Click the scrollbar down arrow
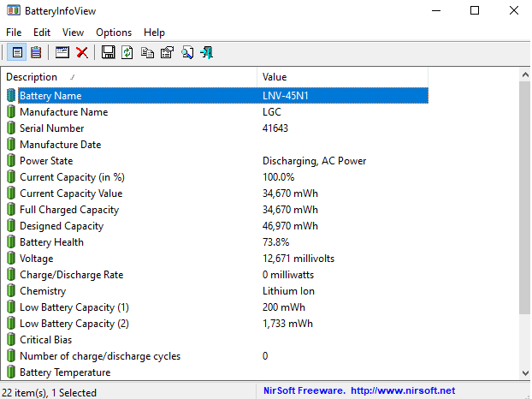Viewport: 532px width, 399px height. [x=525, y=372]
